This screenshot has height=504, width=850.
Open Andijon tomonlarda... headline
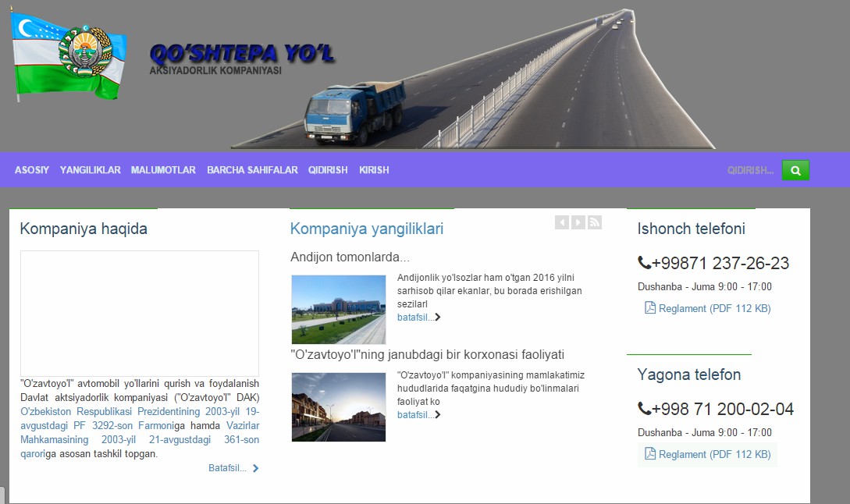(x=350, y=257)
